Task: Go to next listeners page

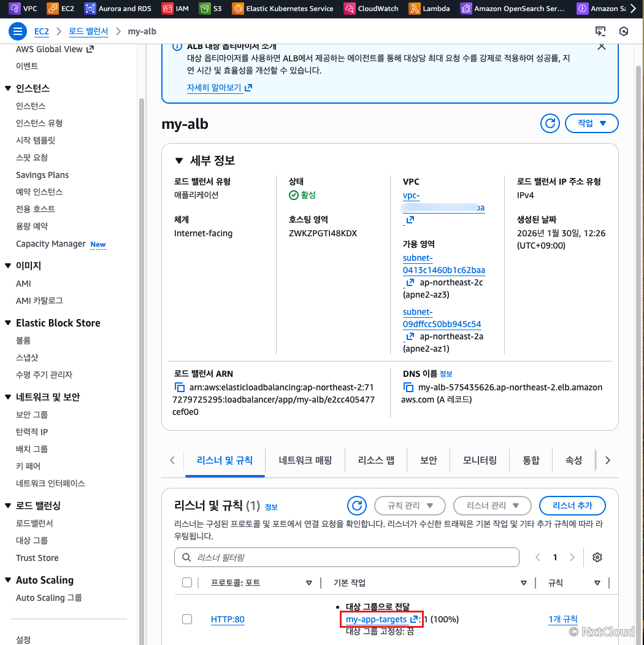Action: point(572,557)
